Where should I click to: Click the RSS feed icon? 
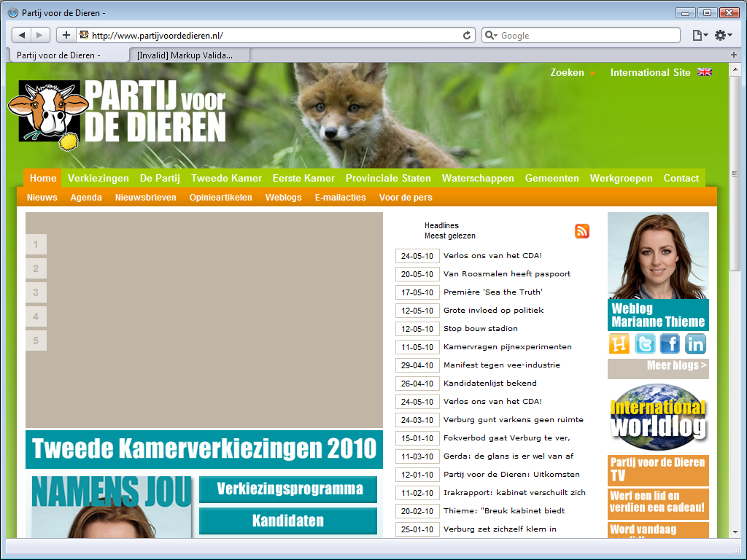coord(581,231)
